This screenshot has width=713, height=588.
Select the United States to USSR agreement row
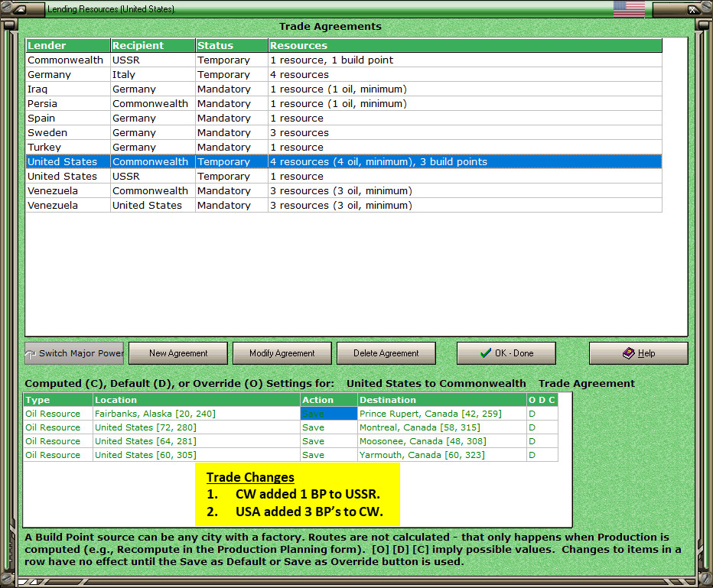[343, 177]
